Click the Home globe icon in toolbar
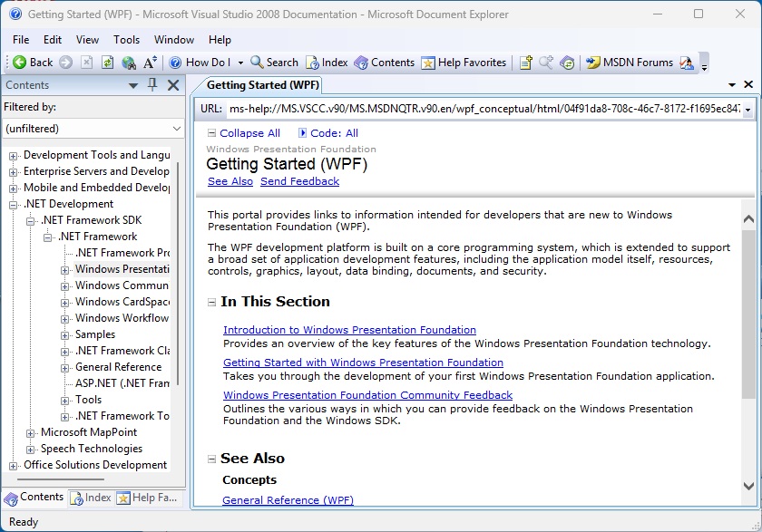The height and width of the screenshot is (532, 762). pos(129,63)
